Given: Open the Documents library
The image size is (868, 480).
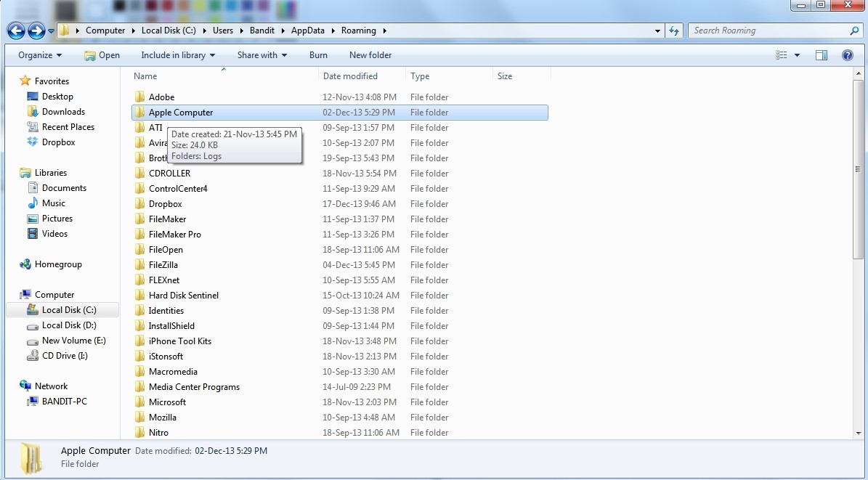Looking at the screenshot, I should point(64,188).
